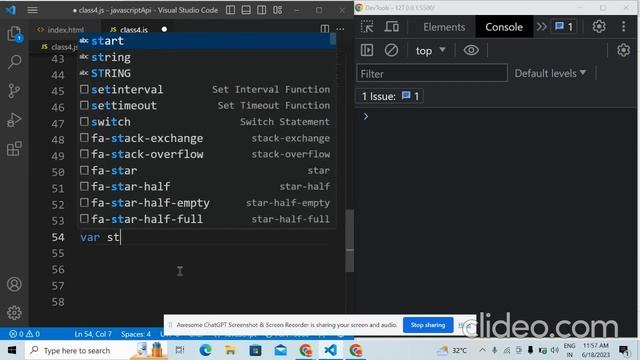Open Console settings gear

[x=623, y=50]
